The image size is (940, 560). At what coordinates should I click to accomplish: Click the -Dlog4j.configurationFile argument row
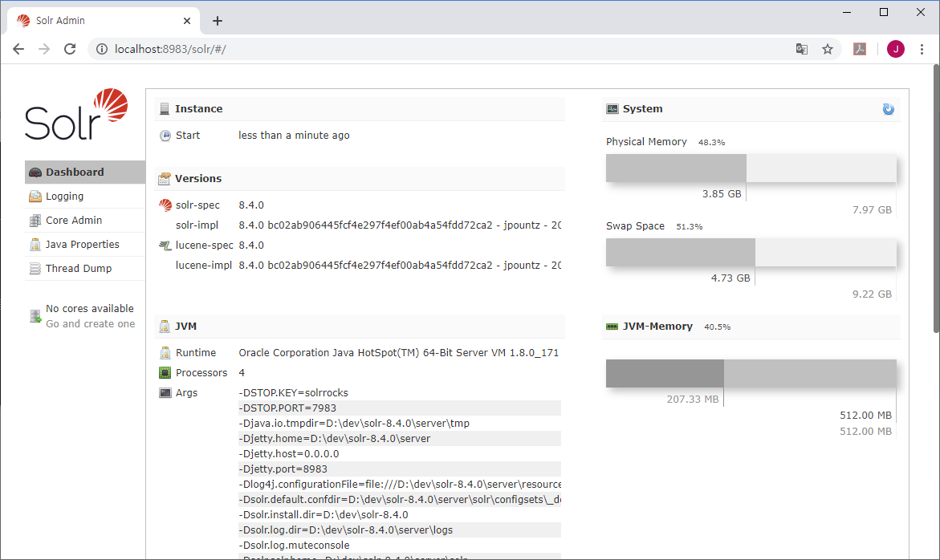pos(399,485)
